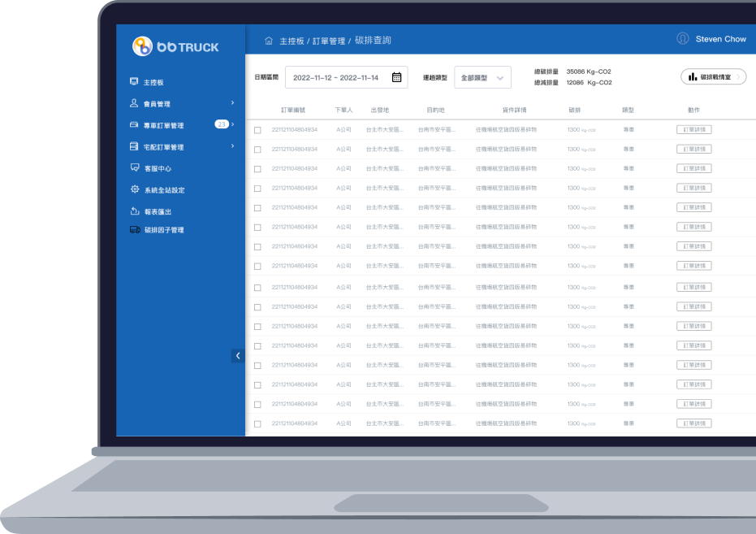The height and width of the screenshot is (534, 756).
Task: Select 主控板 in the sidebar menu
Action: tap(153, 83)
